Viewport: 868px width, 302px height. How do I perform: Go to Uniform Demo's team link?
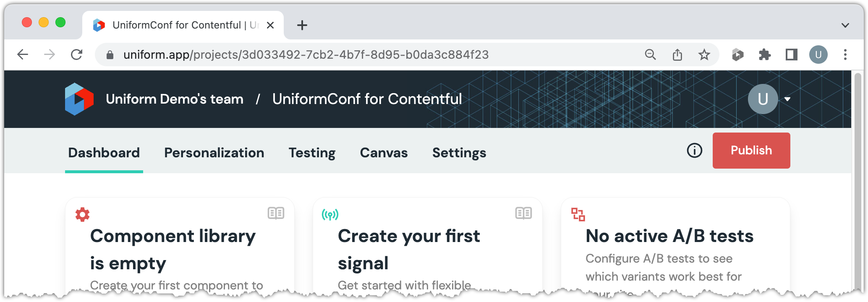[x=175, y=99]
